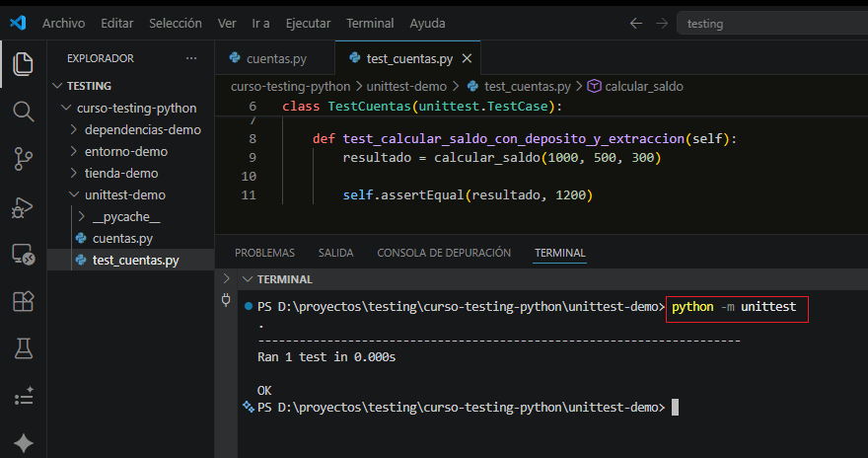Open the Explorer view icon
Viewport: 868px width, 458px height.
(23, 64)
